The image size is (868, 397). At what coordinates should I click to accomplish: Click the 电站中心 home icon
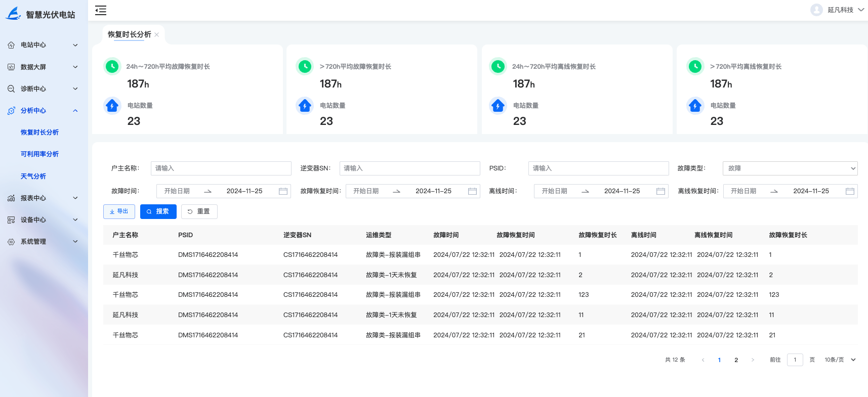pyautogui.click(x=11, y=45)
